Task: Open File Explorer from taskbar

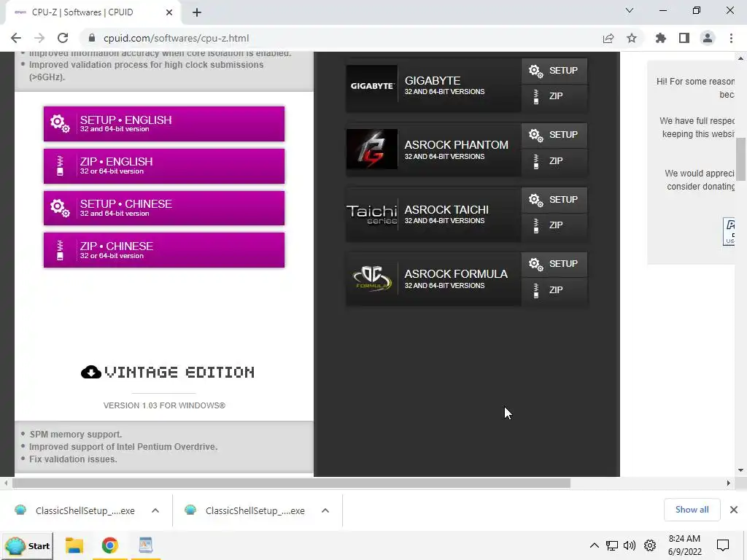Action: pos(74,545)
